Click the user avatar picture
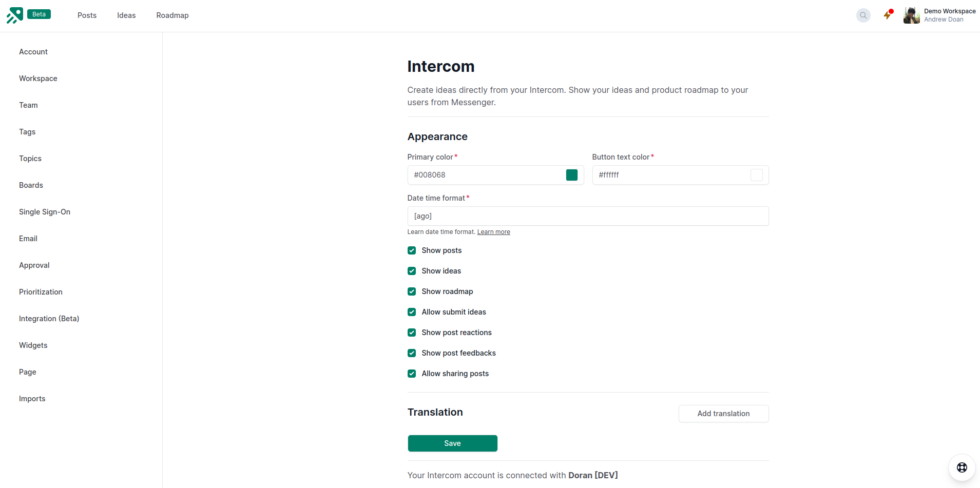The width and height of the screenshot is (980, 488). point(912,15)
